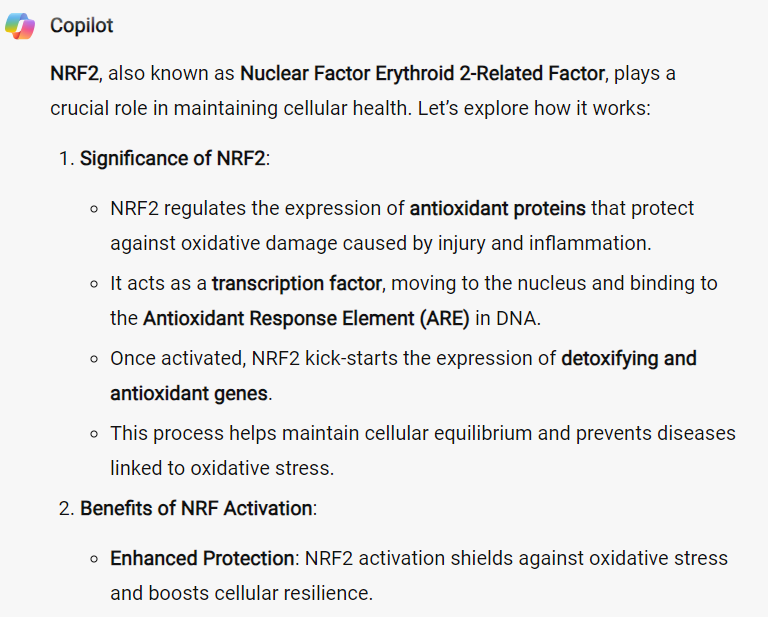The height and width of the screenshot is (617, 768).
Task: Click bold 'antioxidant proteins' phrase
Action: pos(498,209)
